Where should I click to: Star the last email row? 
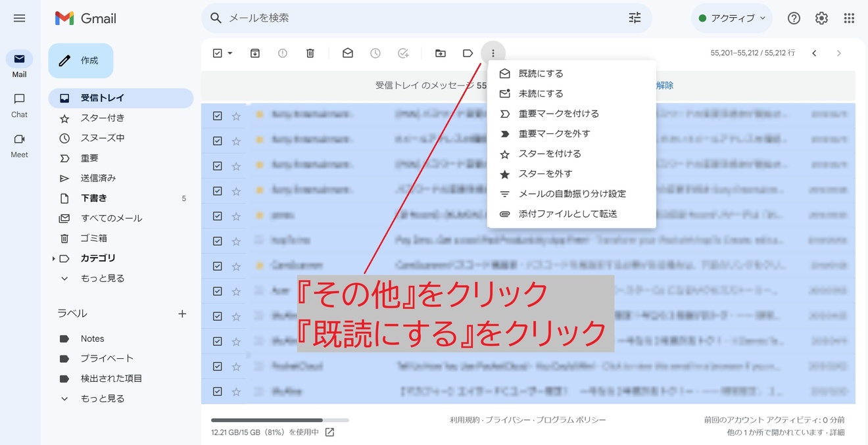[x=236, y=392]
